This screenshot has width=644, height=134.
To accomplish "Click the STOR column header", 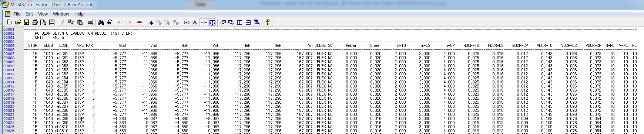I will click(x=33, y=46).
